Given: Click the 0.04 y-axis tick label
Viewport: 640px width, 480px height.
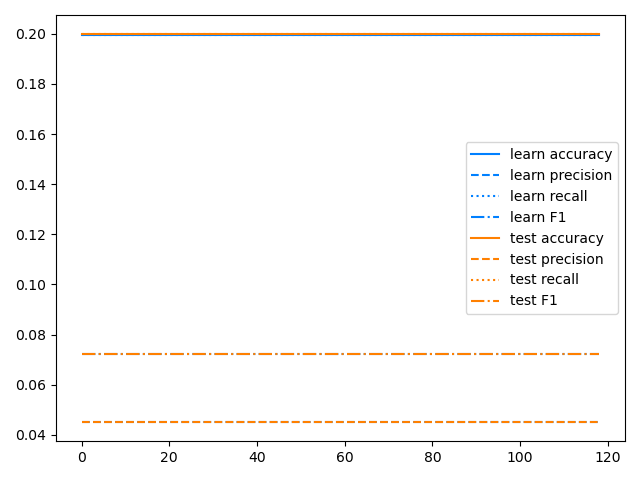Looking at the screenshot, I should pos(31,435).
